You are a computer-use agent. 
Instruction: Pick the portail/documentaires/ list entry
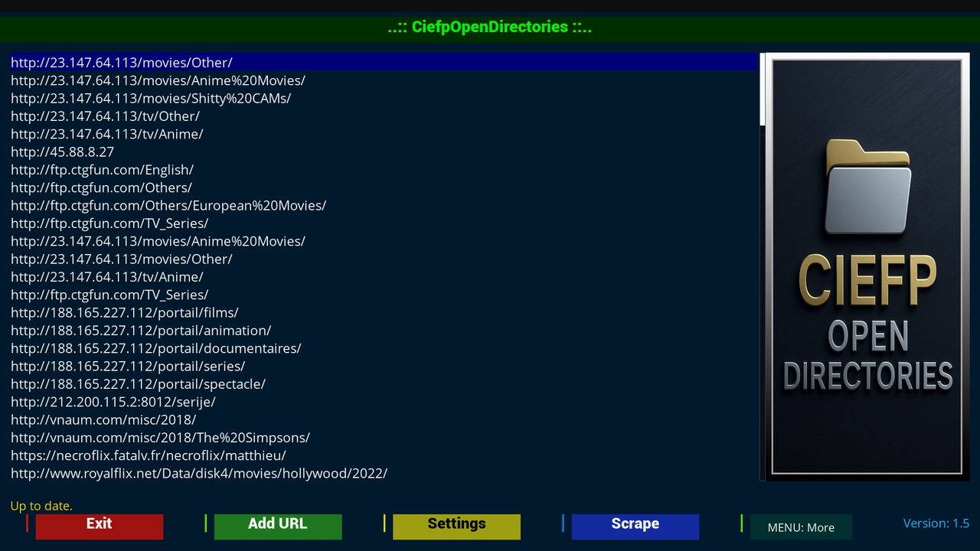(x=384, y=348)
